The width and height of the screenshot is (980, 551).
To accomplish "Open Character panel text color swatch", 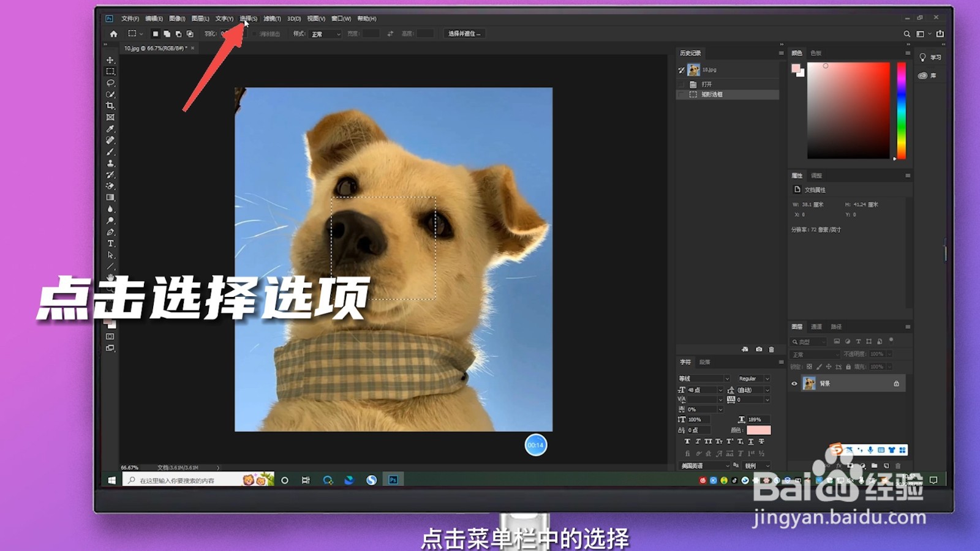I will pos(758,430).
